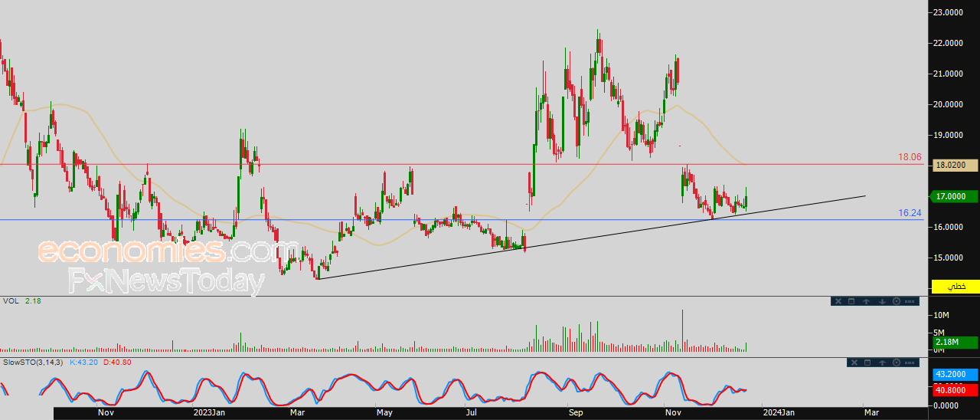Close the VOL indicator panel
Viewport: 980px width, 420px height.
tap(838, 301)
